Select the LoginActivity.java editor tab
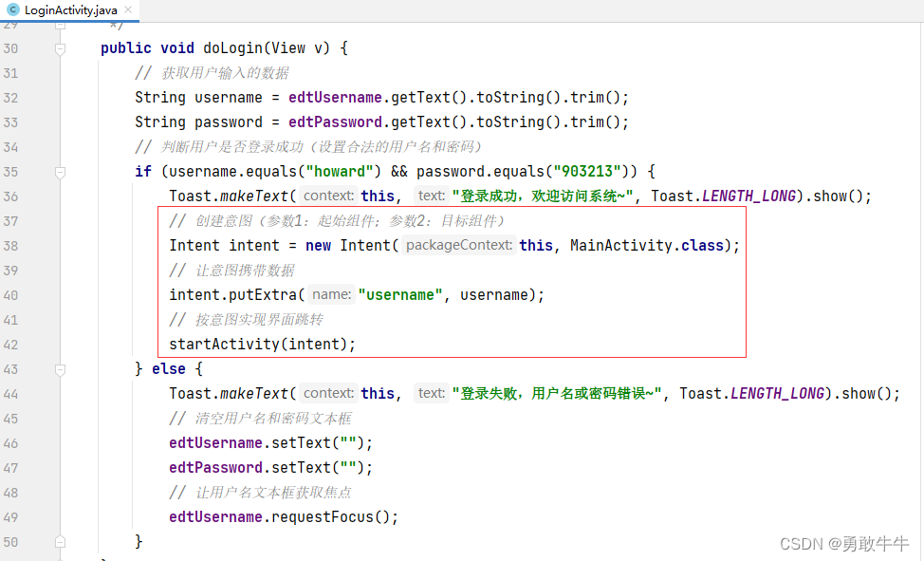The height and width of the screenshot is (561, 924). tap(69, 10)
